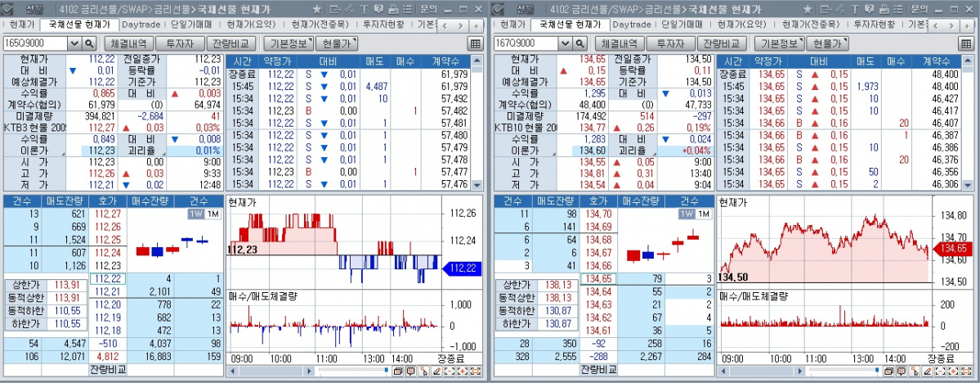
Task: Click 투자자 button in left window
Action: (x=179, y=44)
